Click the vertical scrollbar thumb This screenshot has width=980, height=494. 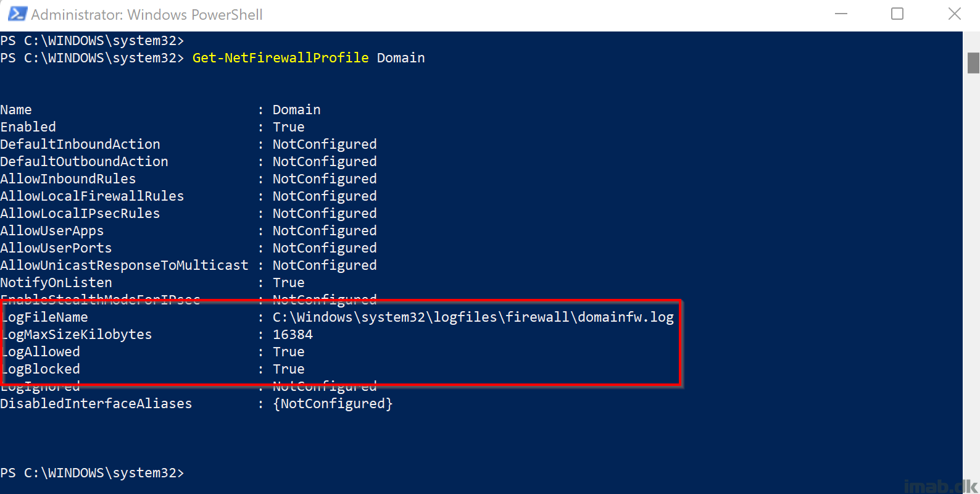point(973,63)
